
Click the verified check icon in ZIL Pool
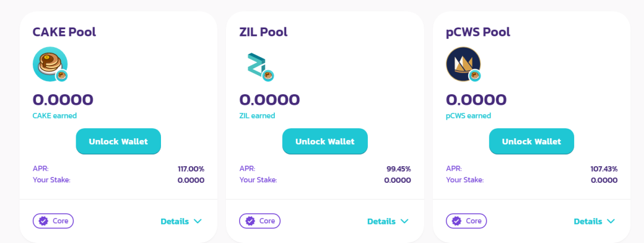tap(250, 221)
